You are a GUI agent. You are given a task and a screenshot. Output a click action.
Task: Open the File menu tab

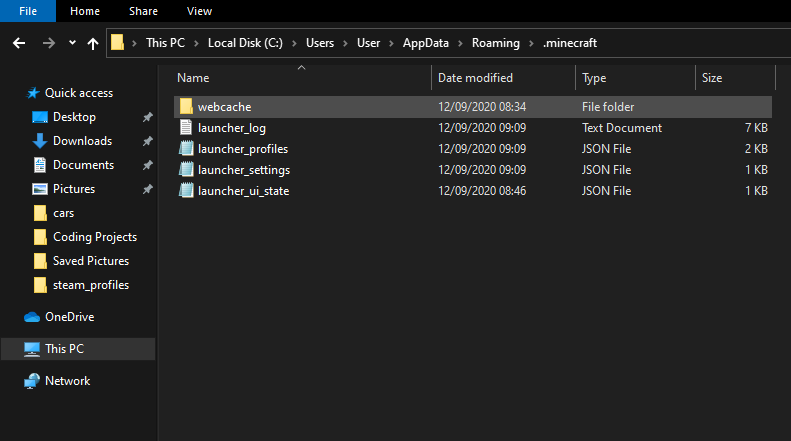click(28, 11)
